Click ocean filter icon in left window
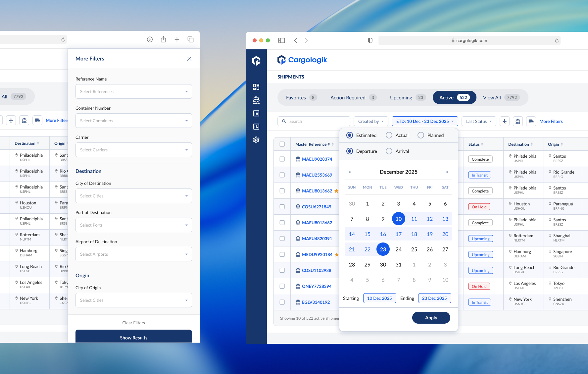The image size is (588, 374). [x=24, y=120]
